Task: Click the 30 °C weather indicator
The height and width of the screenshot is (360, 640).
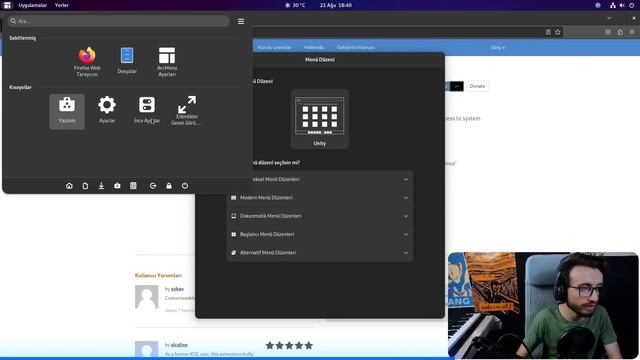Action: click(x=295, y=5)
